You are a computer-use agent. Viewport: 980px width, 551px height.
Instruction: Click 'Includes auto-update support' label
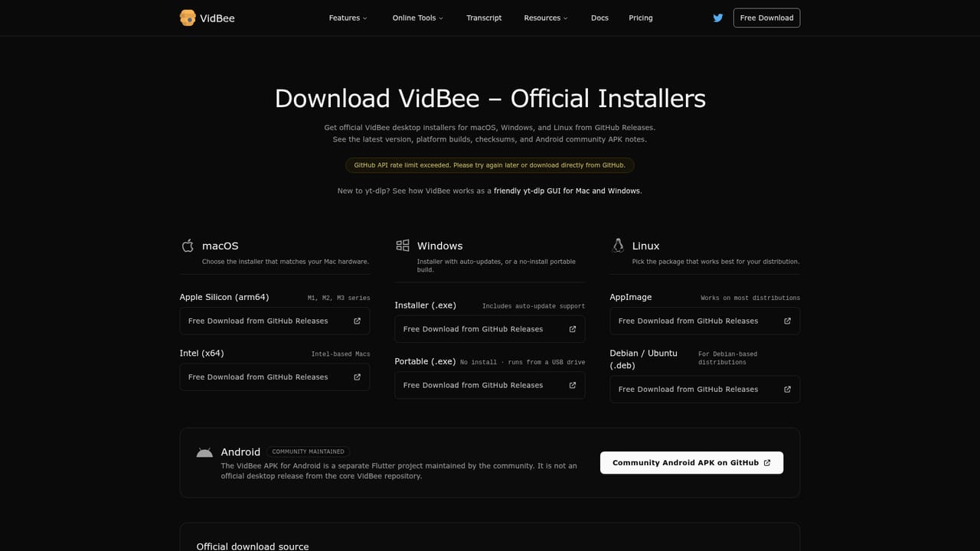(534, 306)
